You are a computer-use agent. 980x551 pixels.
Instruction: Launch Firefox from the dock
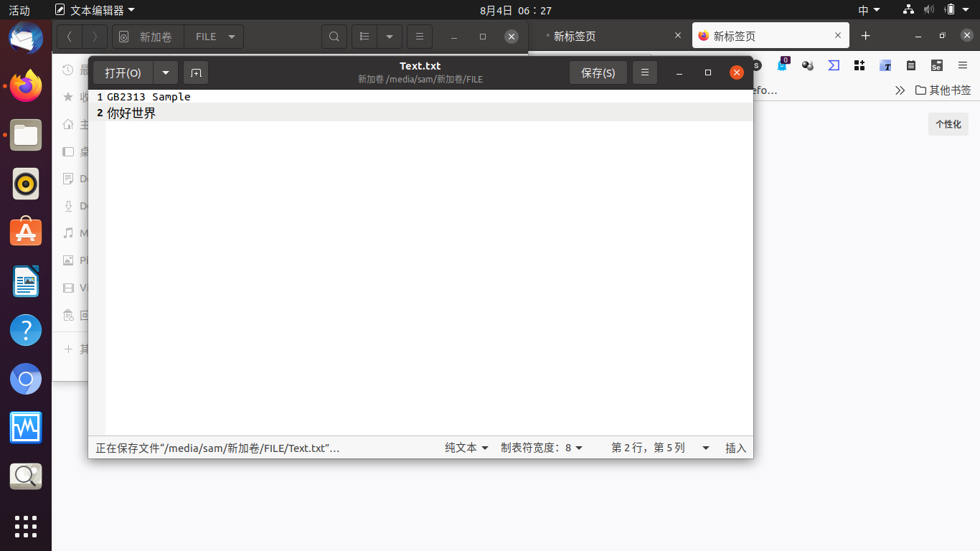(x=26, y=86)
